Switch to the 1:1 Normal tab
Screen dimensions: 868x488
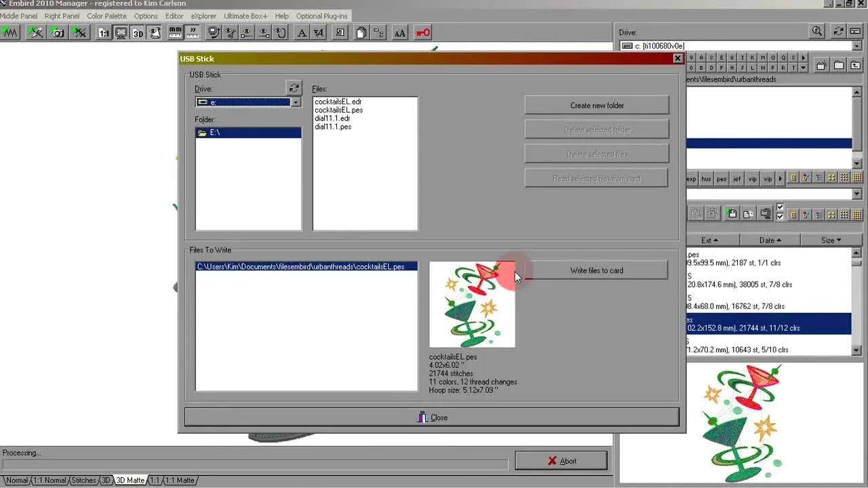(50, 481)
